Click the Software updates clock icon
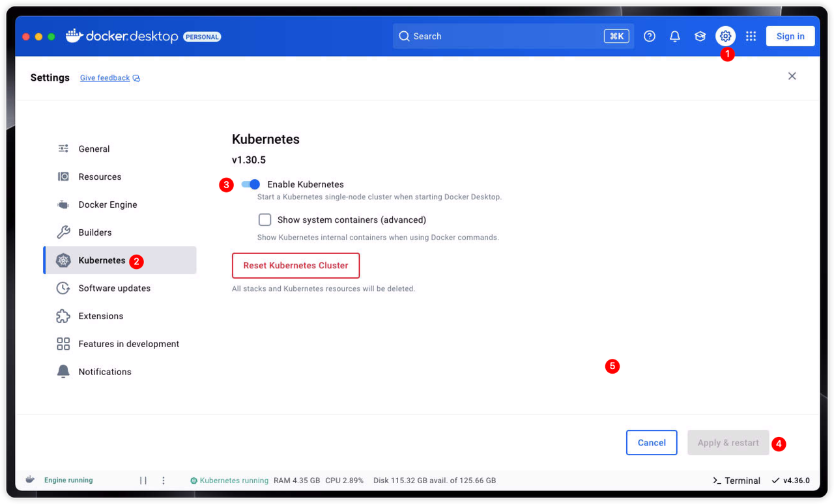Screen dimensions: 834x504 pyautogui.click(x=63, y=288)
